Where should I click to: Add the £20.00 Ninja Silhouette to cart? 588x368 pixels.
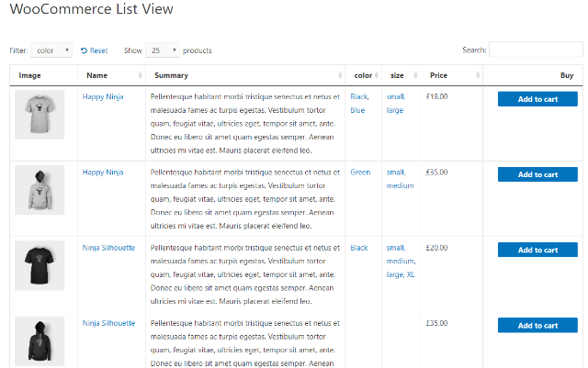[537, 250]
